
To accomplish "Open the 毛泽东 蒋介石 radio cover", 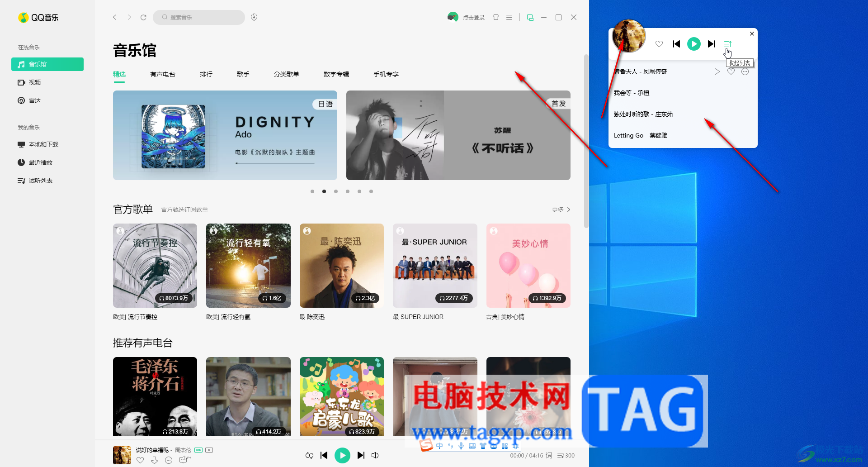I will (155, 396).
